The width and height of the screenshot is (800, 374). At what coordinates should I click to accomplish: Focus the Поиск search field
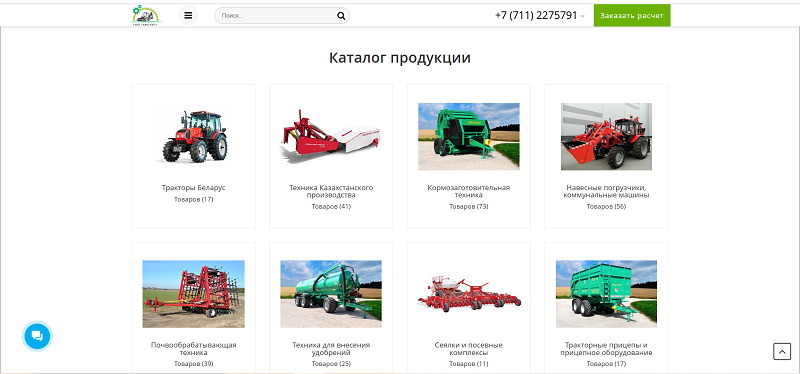point(282,16)
